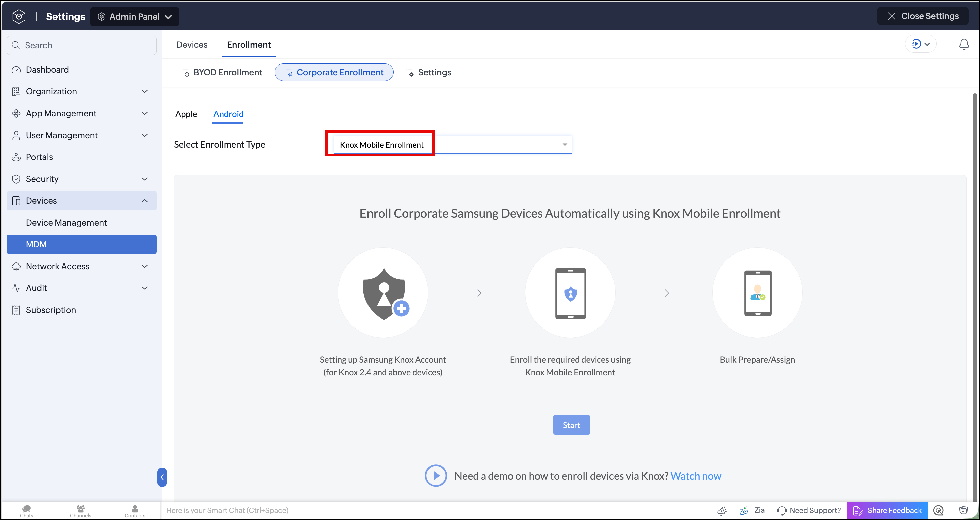The height and width of the screenshot is (520, 980).
Task: Click the Dashboard gauge icon
Action: click(x=16, y=70)
